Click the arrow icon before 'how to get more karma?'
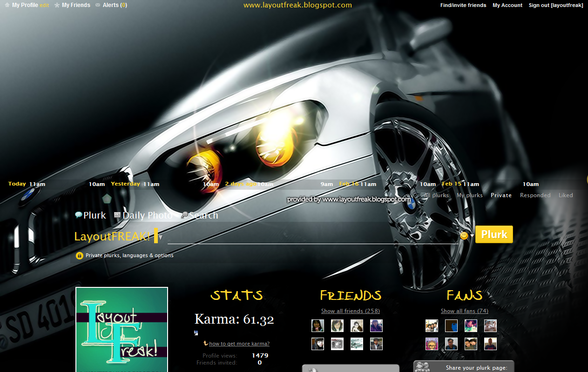 (206, 343)
